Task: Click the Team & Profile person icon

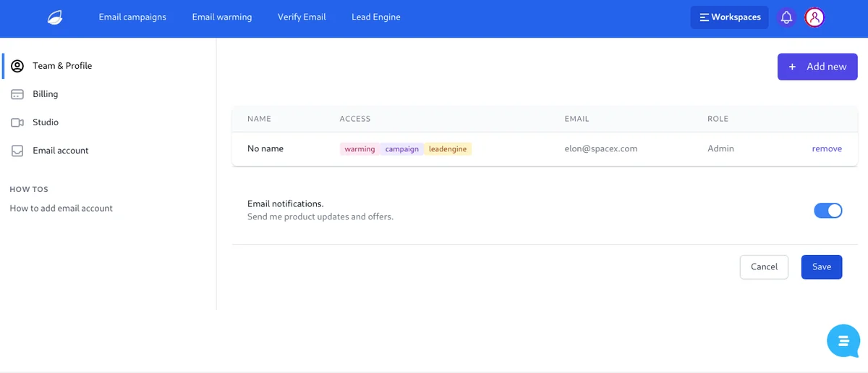Action: coord(17,66)
